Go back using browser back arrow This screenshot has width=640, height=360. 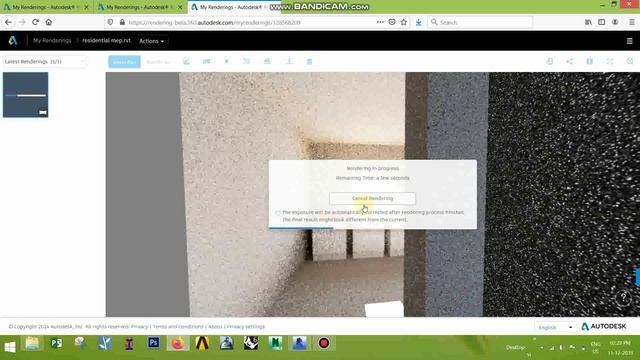pyautogui.click(x=9, y=22)
